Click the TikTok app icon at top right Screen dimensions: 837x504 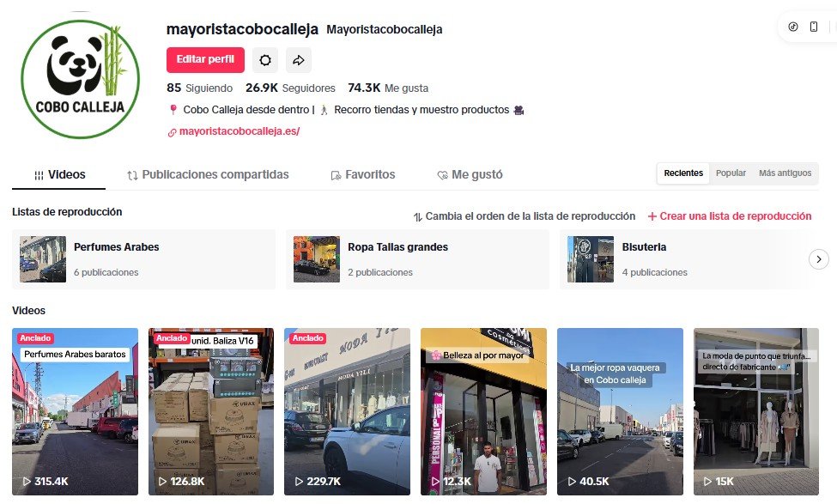click(793, 27)
